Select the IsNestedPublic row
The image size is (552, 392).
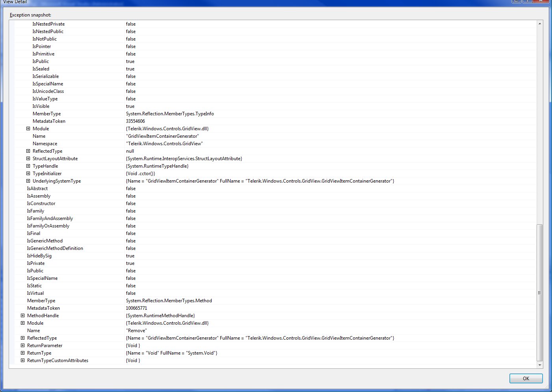point(275,31)
